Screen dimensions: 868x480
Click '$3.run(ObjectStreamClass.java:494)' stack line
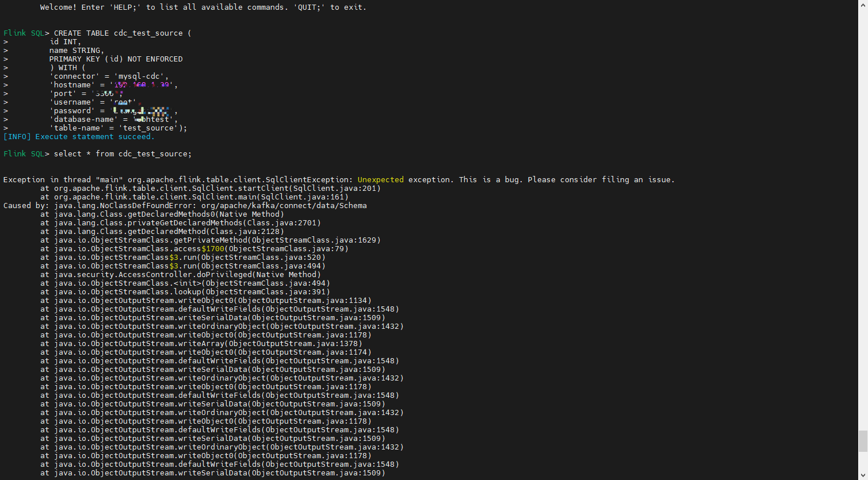(183, 266)
